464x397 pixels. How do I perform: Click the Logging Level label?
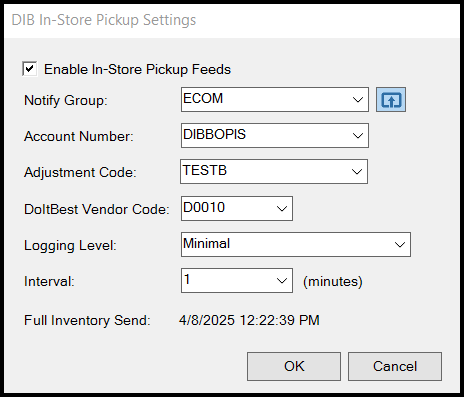click(x=70, y=246)
